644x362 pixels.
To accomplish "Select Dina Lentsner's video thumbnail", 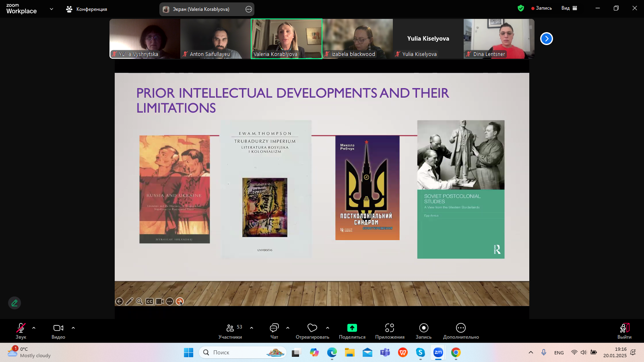I will pyautogui.click(x=499, y=39).
